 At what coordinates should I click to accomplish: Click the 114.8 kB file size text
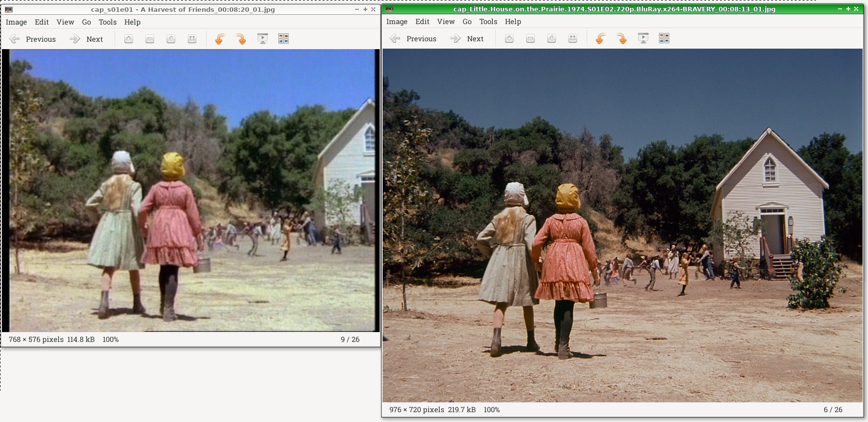pos(81,339)
